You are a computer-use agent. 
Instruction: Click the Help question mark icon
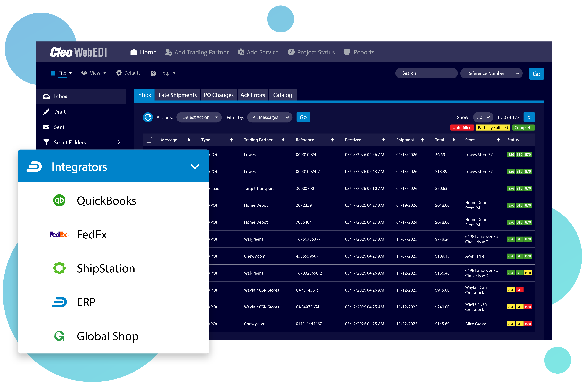153,73
